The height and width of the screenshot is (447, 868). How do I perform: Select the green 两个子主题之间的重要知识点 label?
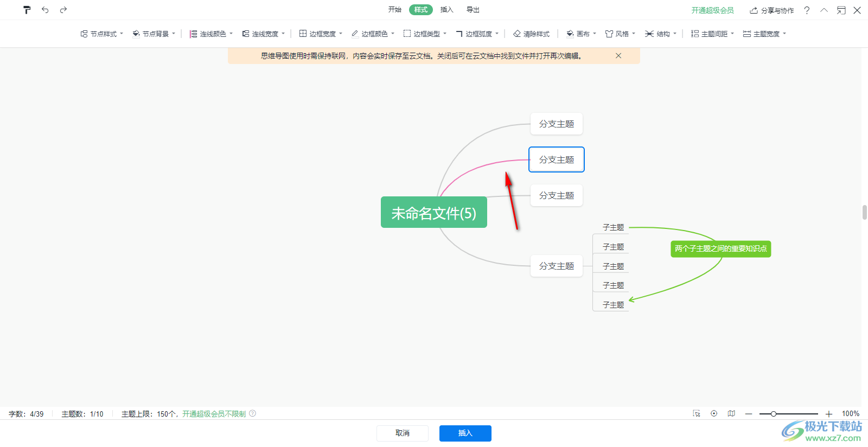click(x=721, y=249)
